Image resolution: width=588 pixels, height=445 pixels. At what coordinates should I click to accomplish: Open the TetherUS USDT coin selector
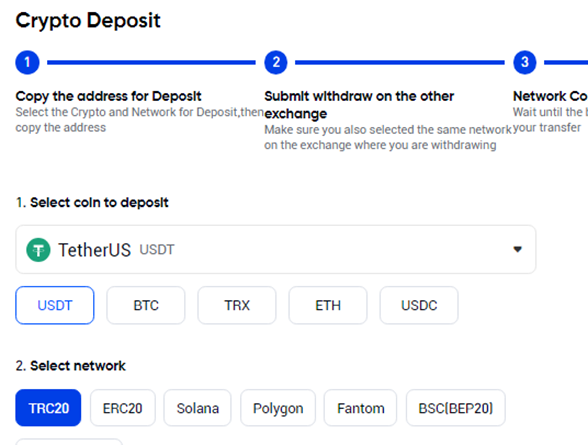pos(276,249)
